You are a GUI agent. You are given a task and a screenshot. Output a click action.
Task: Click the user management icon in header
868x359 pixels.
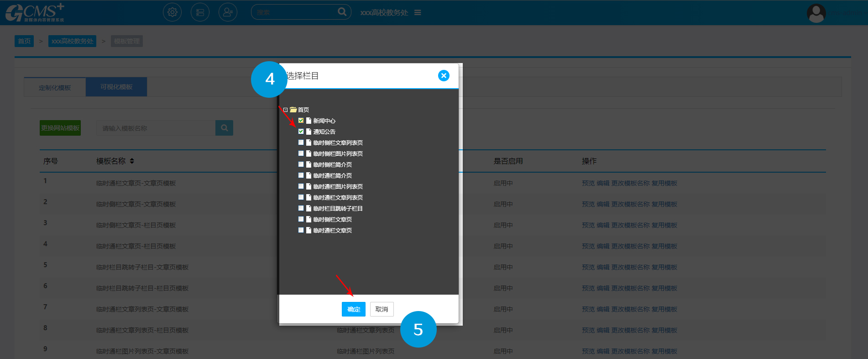[x=228, y=12]
